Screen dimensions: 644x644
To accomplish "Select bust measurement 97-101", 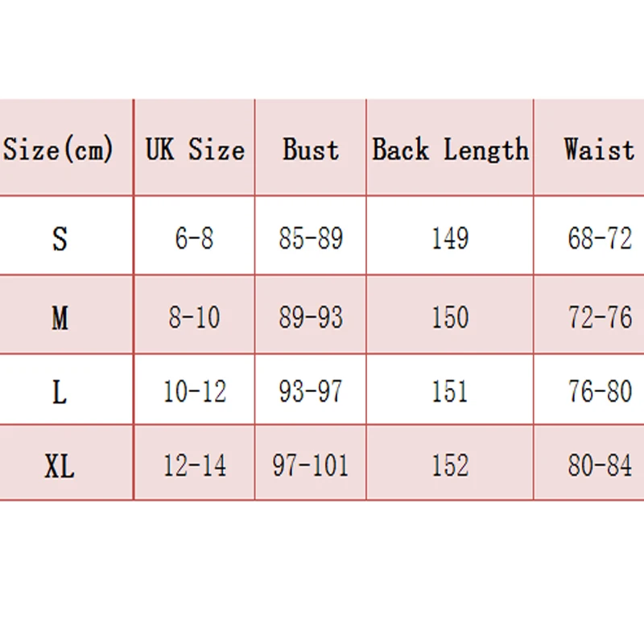I will click(311, 466).
